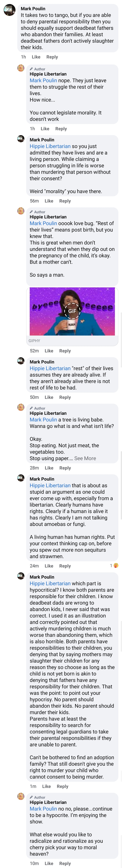Expand "See More" on the "Stop using paper" comment
Screen dimensions: 122x868
point(85,458)
